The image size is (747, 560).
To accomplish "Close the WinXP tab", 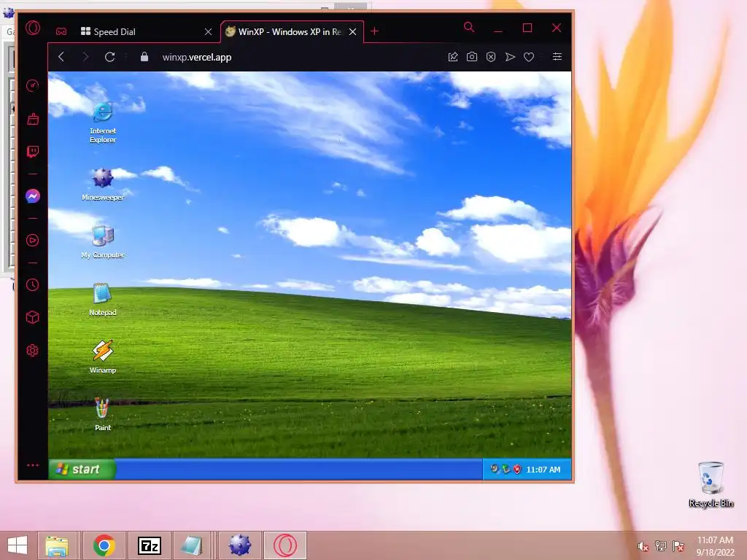I will coord(352,32).
